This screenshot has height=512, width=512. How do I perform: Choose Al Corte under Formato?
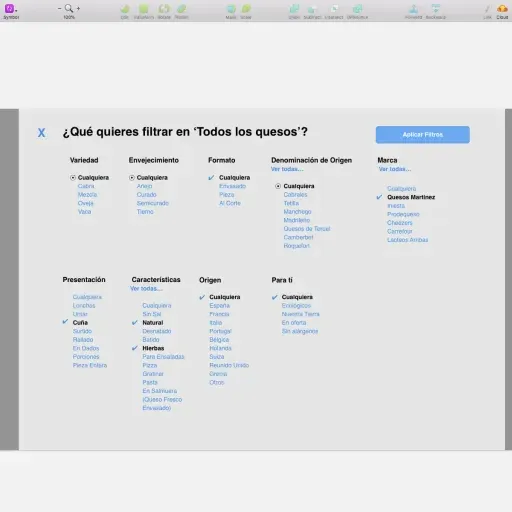click(230, 203)
